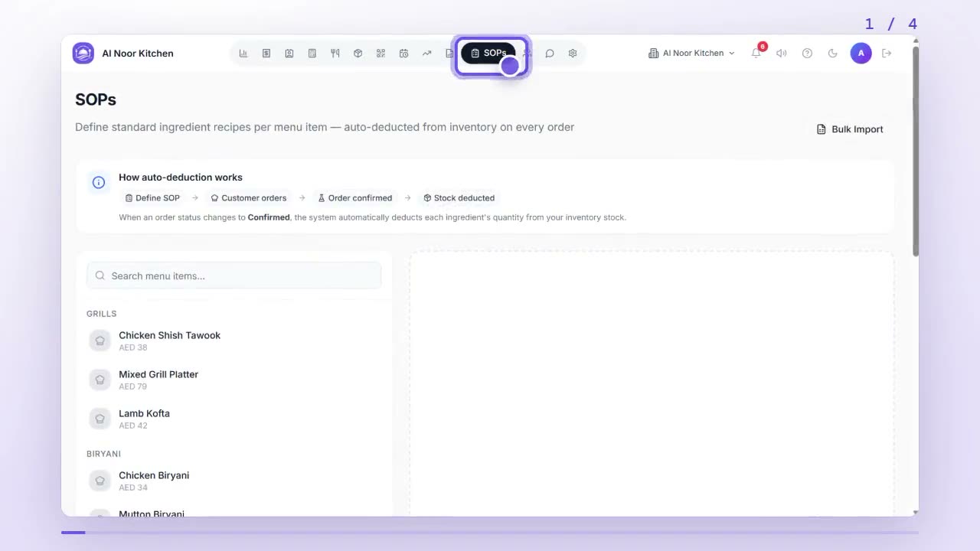The width and height of the screenshot is (980, 551).
Task: Open the trending arrow analytics icon
Action: 426,54
